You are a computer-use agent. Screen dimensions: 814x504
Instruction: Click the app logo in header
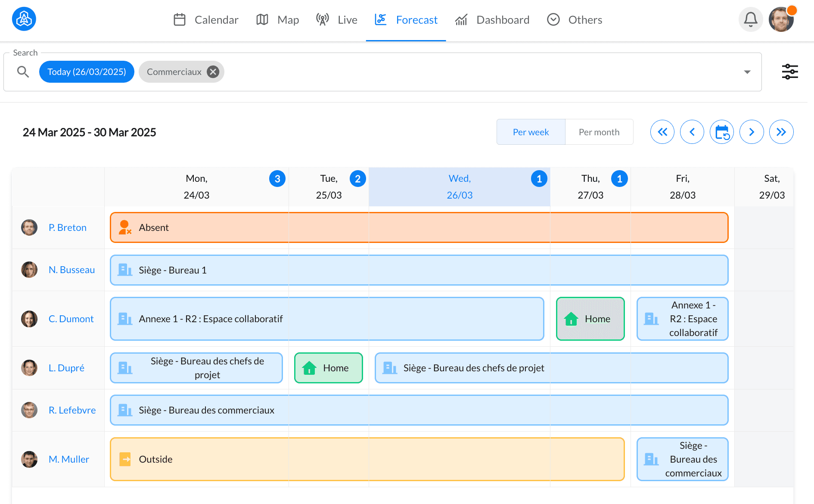point(24,19)
